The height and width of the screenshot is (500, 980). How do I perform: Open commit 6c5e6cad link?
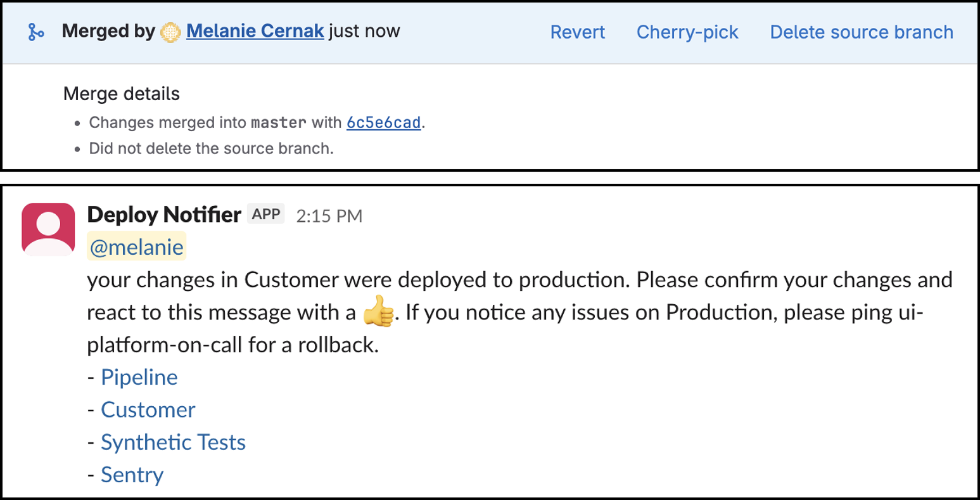[x=383, y=122]
